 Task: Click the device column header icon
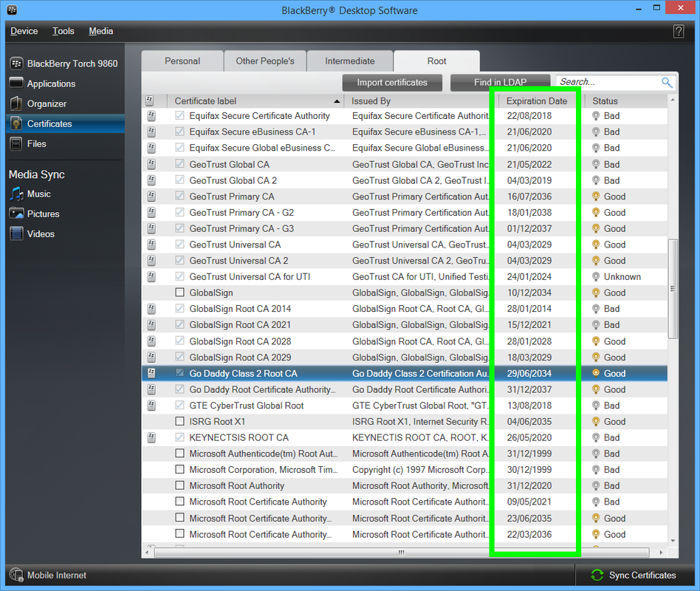150,101
